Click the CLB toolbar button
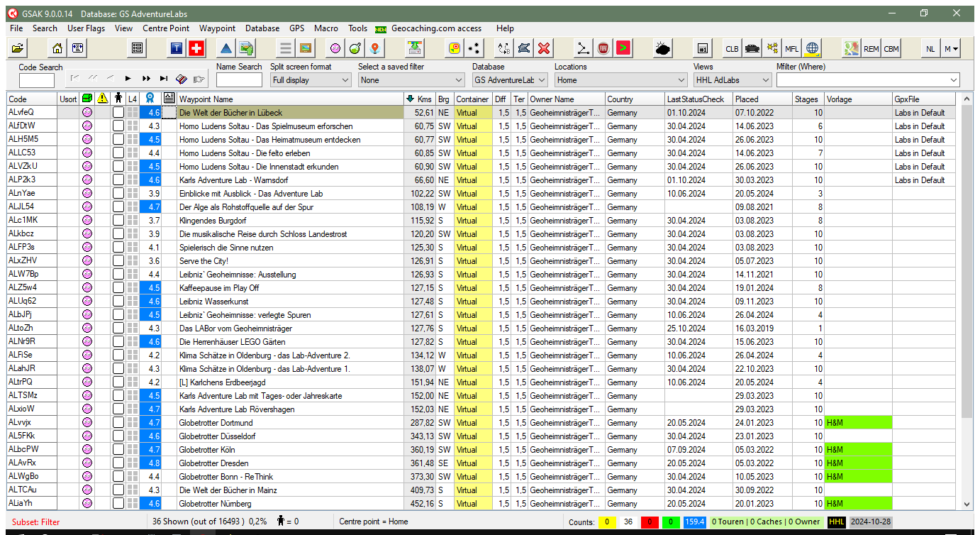This screenshot has height=535, width=980. (733, 48)
